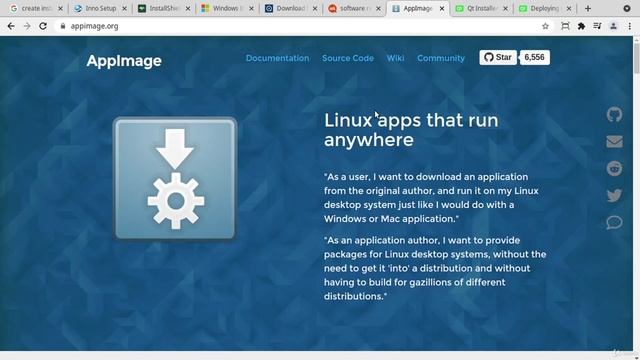Click the screenshot capture toolbar icon
The image size is (640, 360).
pos(565,26)
